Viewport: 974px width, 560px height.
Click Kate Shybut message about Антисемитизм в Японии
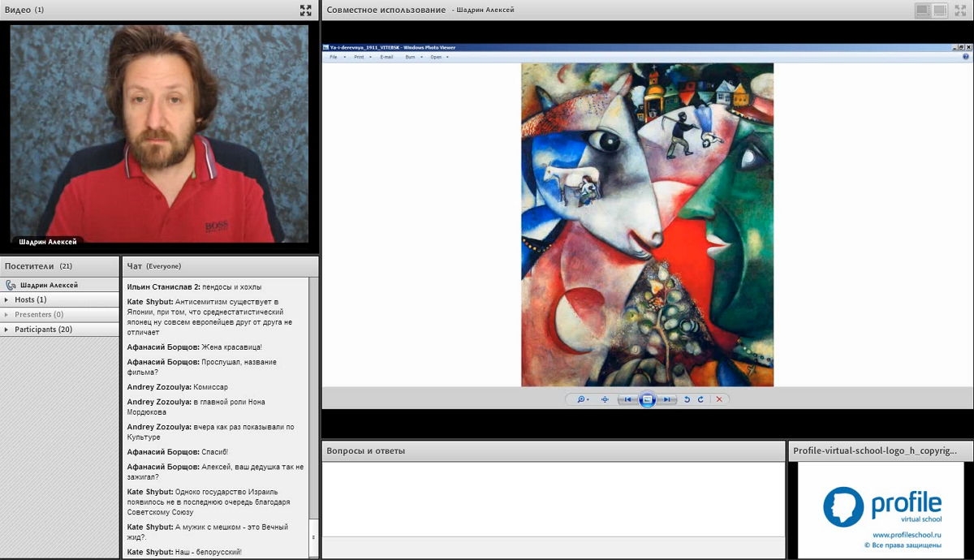click(x=209, y=317)
